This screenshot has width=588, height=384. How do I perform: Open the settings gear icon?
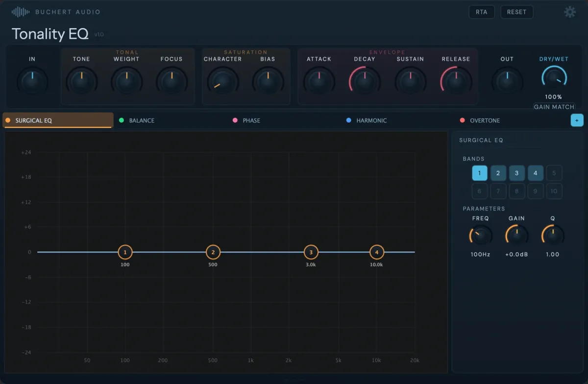click(x=569, y=12)
